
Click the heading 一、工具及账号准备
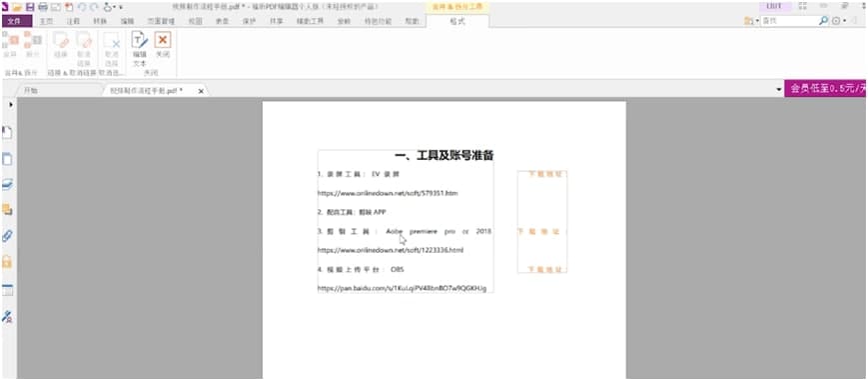click(443, 156)
